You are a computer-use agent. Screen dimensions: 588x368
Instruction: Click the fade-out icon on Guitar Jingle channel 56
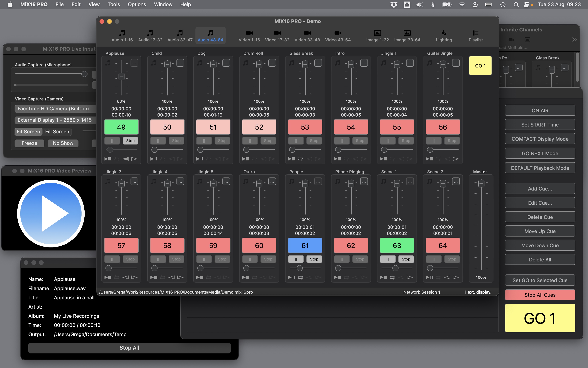tap(456, 159)
